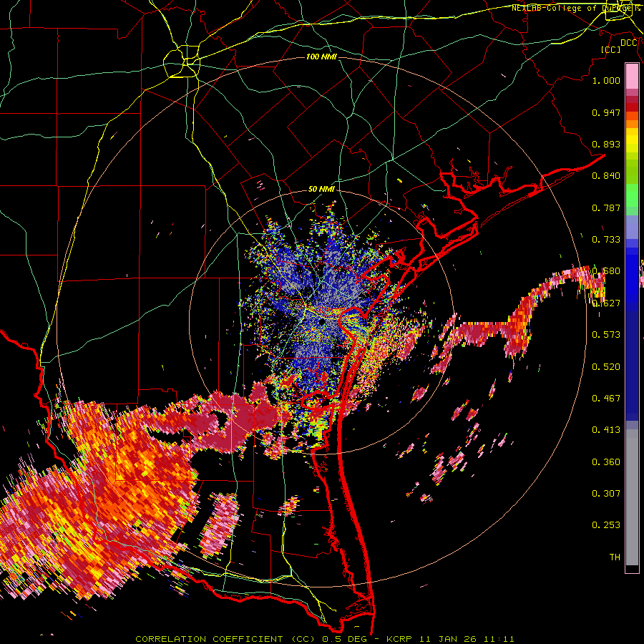Image resolution: width=644 pixels, height=644 pixels.
Task: Click the 0.893 legend value
Action: (x=606, y=144)
